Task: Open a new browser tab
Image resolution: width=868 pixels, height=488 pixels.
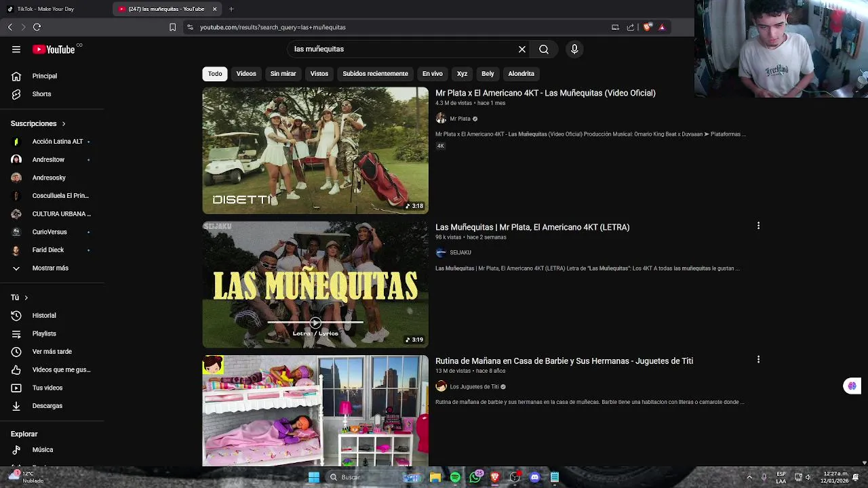Action: [x=231, y=9]
